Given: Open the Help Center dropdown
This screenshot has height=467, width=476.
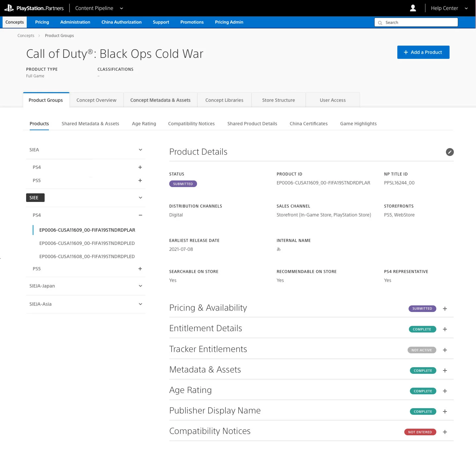Looking at the screenshot, I should pyautogui.click(x=450, y=8).
